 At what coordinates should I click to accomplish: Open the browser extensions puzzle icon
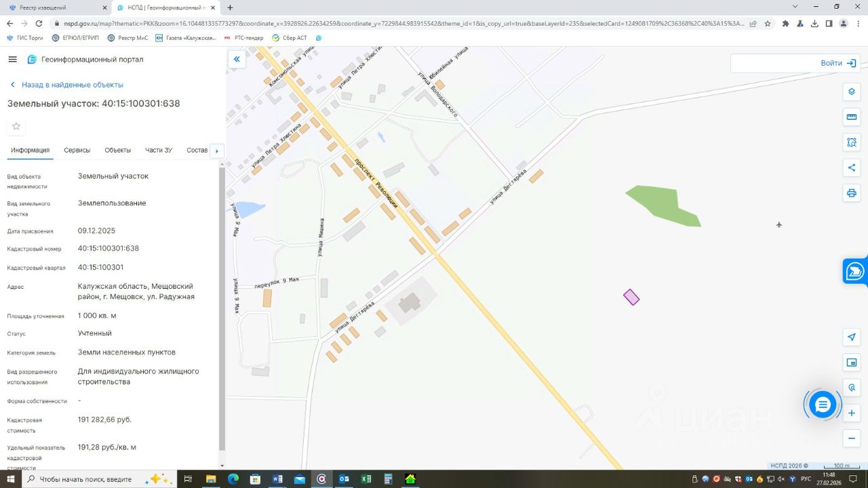pos(785,23)
